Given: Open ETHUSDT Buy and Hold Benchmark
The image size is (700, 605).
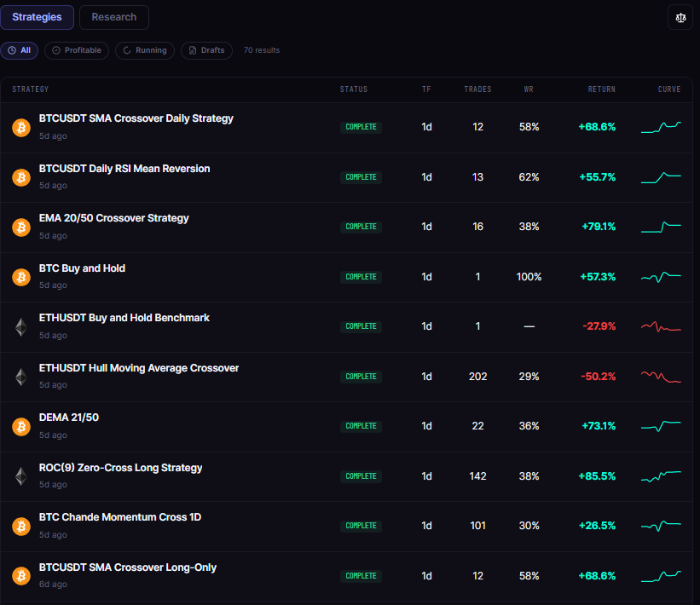Looking at the screenshot, I should click(x=124, y=318).
